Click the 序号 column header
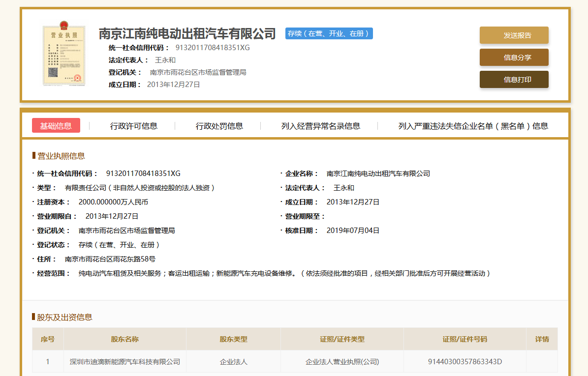This screenshot has width=588, height=376. coord(48,339)
